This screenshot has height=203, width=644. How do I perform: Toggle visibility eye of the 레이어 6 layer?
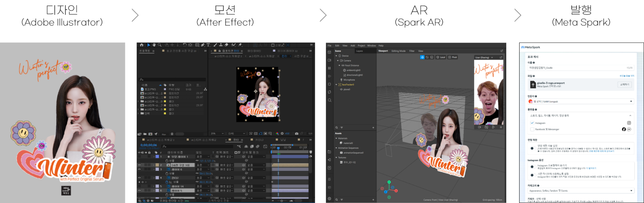[x=139, y=169]
